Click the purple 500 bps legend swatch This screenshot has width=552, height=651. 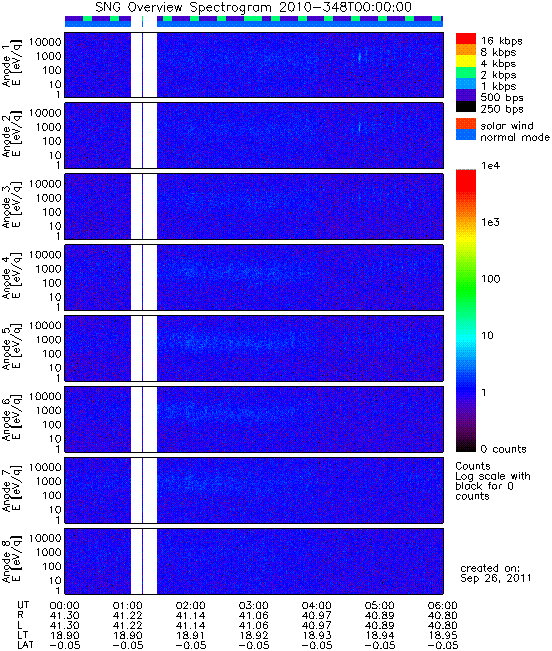pyautogui.click(x=466, y=95)
